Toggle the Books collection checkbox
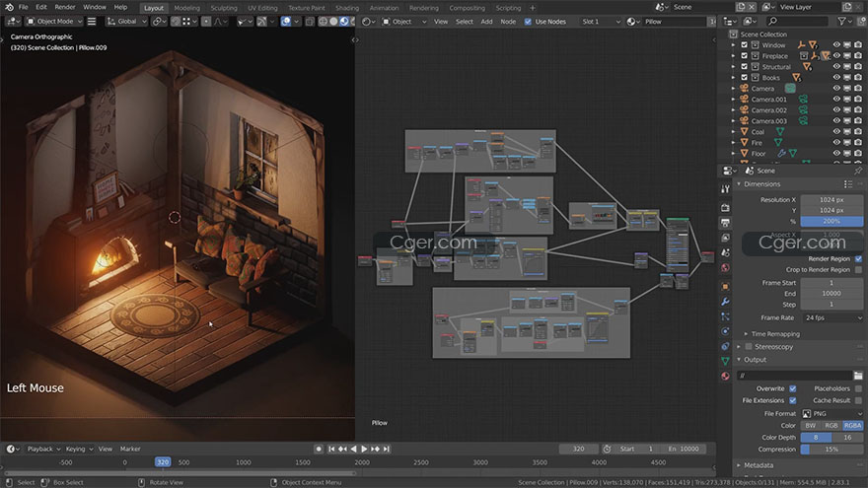 click(x=744, y=78)
